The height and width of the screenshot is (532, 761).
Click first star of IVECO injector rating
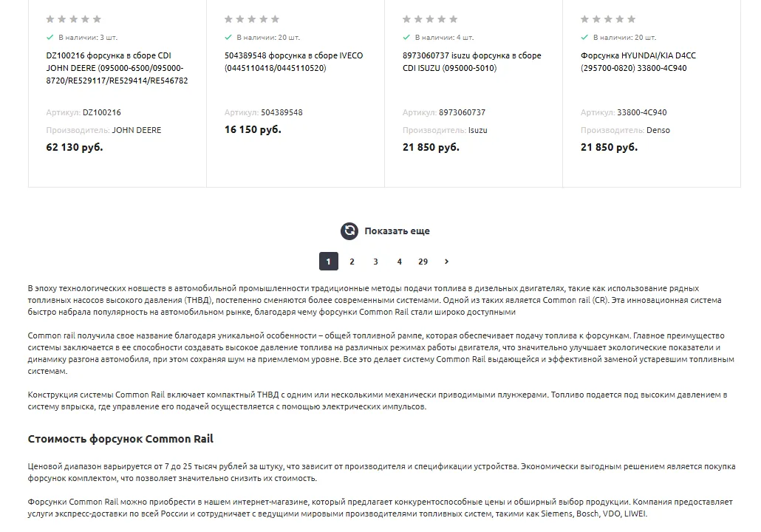[228, 19]
